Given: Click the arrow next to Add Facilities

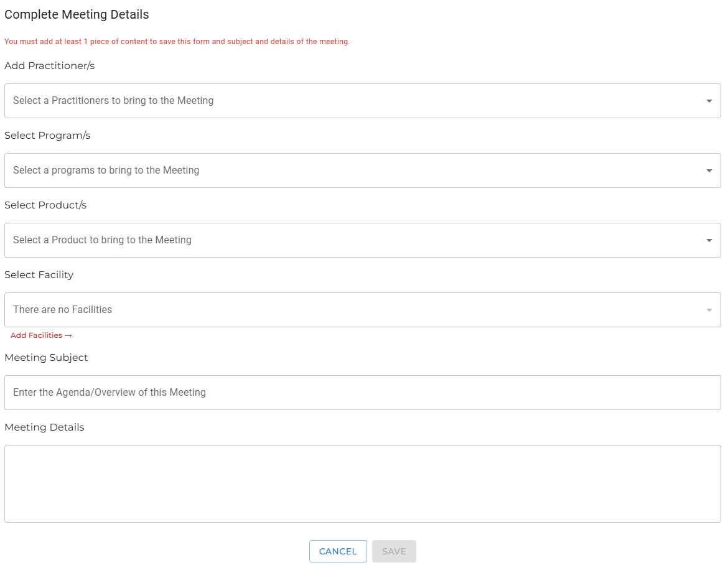Looking at the screenshot, I should pos(68,335).
